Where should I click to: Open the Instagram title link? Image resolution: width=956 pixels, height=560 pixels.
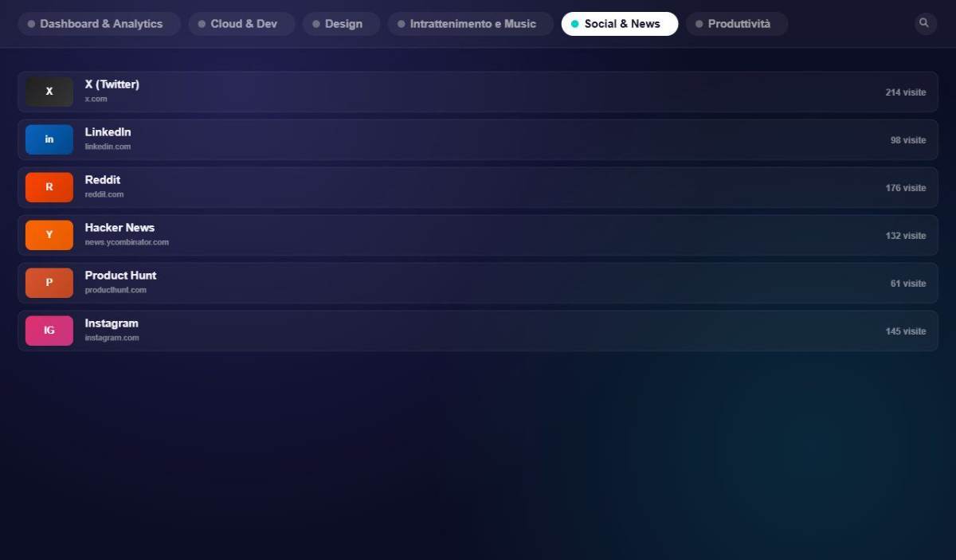point(112,323)
